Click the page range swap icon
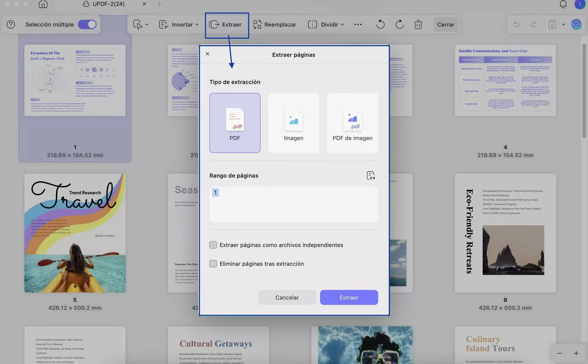This screenshot has height=364, width=588. 371,175
